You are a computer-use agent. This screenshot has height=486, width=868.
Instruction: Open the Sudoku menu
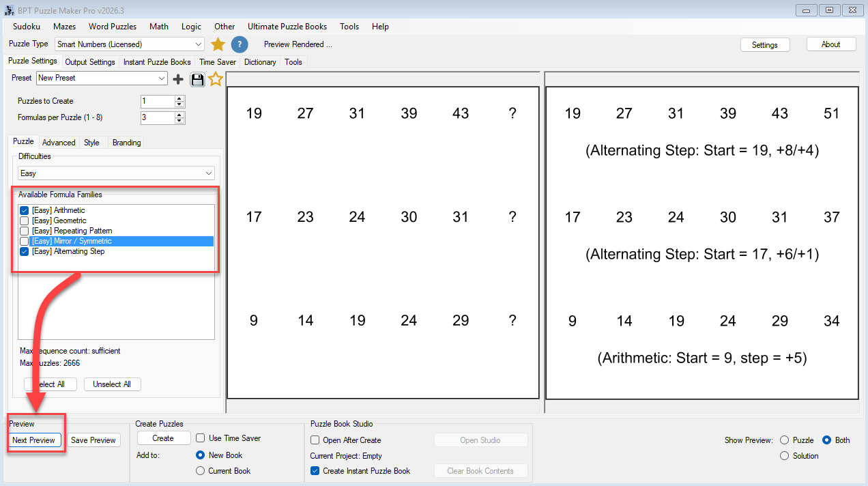pyautogui.click(x=27, y=27)
